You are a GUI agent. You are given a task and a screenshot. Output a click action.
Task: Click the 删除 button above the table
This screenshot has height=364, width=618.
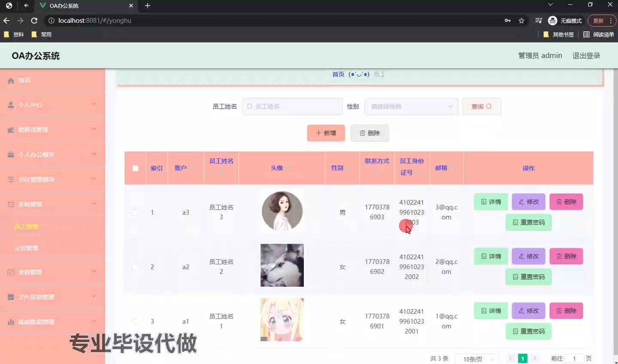pyautogui.click(x=370, y=133)
